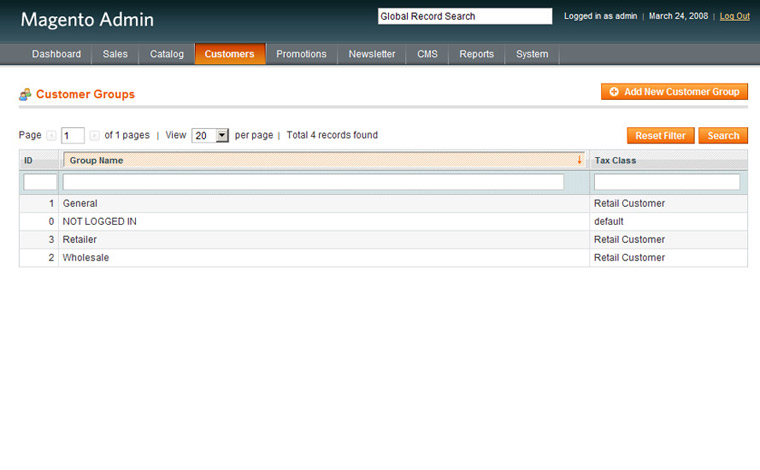Open the System menu

coord(532,54)
